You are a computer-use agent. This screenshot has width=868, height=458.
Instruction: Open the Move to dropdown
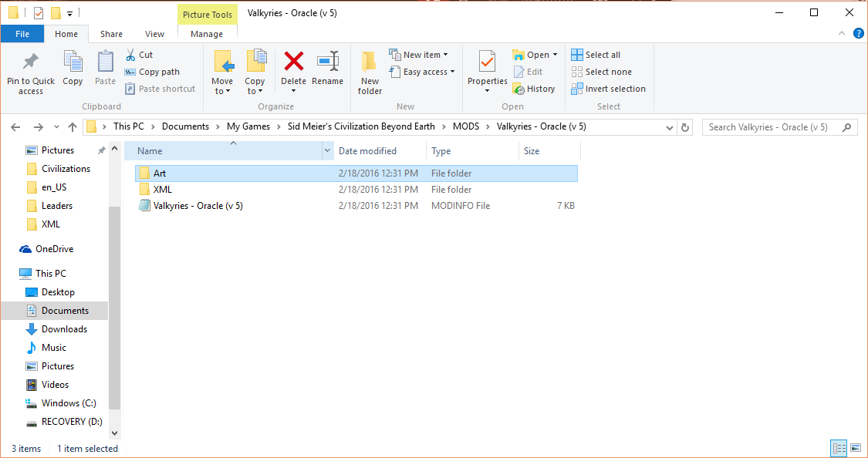221,86
